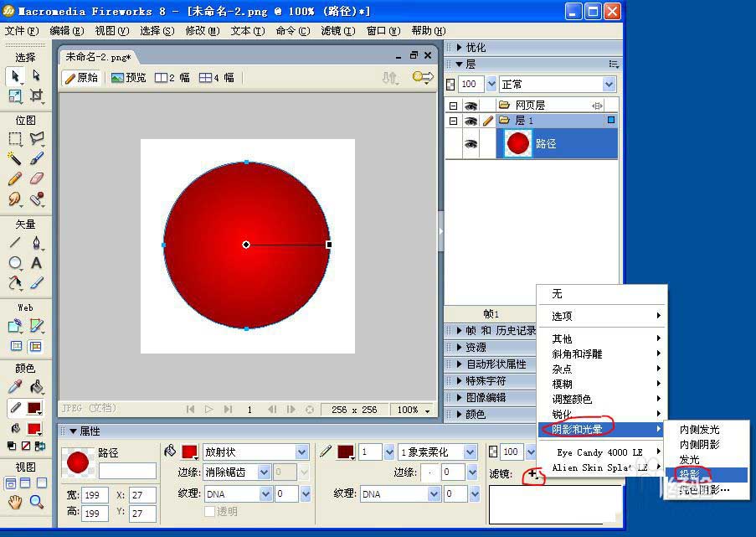Image resolution: width=756 pixels, height=537 pixels.
Task: Select the Hand pan tool
Action: [15, 503]
